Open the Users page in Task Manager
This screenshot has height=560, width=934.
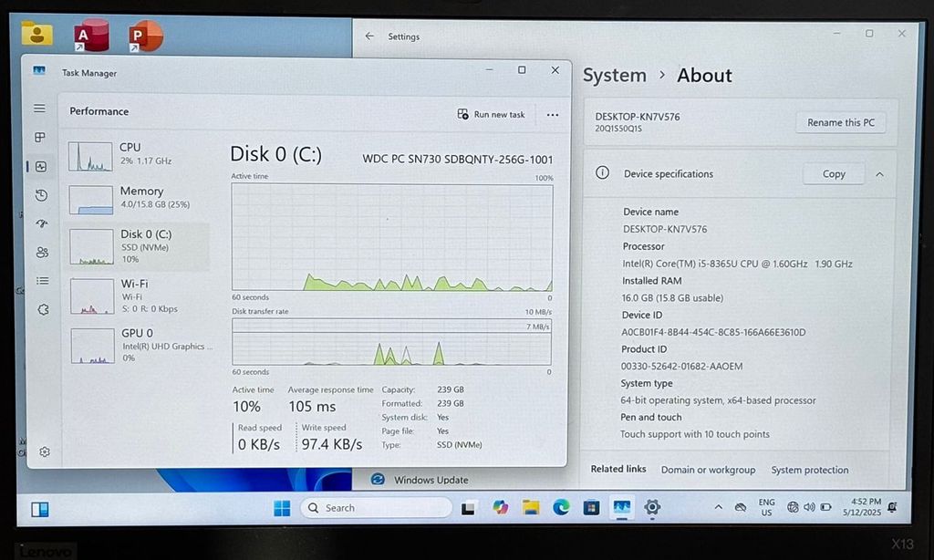pos(42,253)
